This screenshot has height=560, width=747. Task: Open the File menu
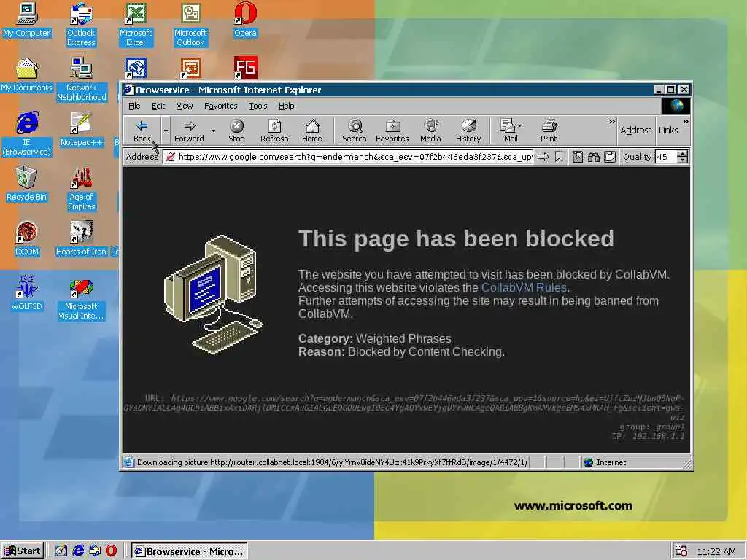pos(134,106)
